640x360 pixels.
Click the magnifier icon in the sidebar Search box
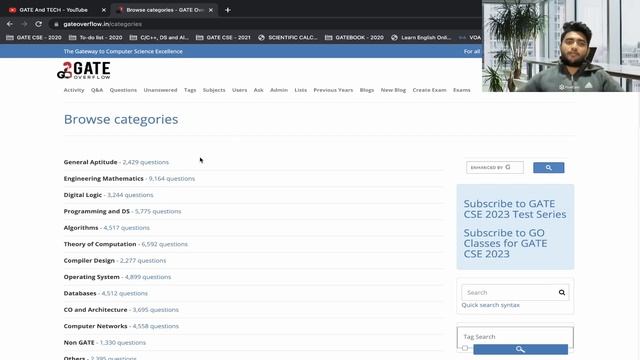[562, 292]
